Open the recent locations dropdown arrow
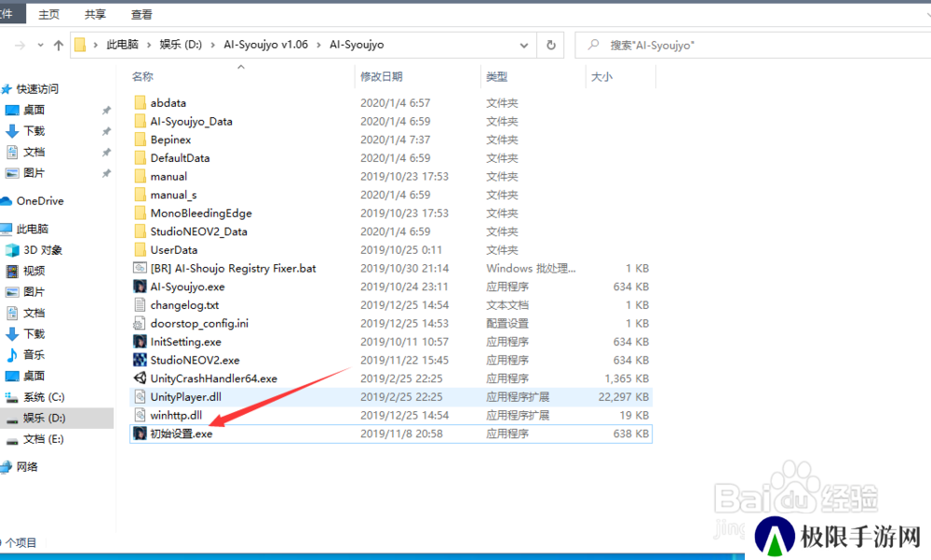This screenshot has height=560, width=931. [x=40, y=45]
